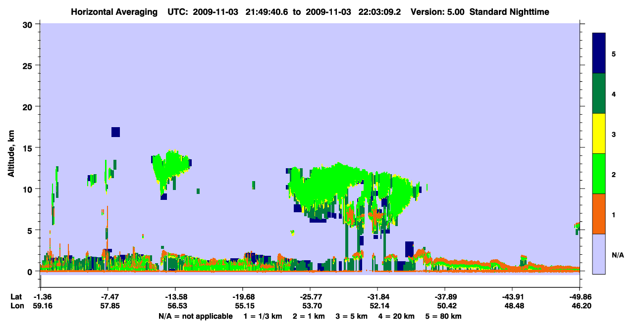Click the N/A = not applicable legend text

(196, 316)
